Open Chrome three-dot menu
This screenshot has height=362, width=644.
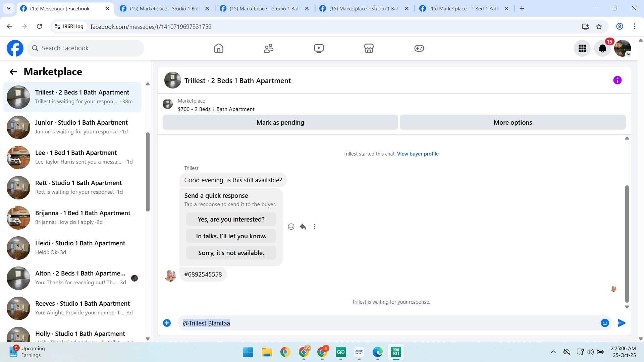tap(635, 26)
